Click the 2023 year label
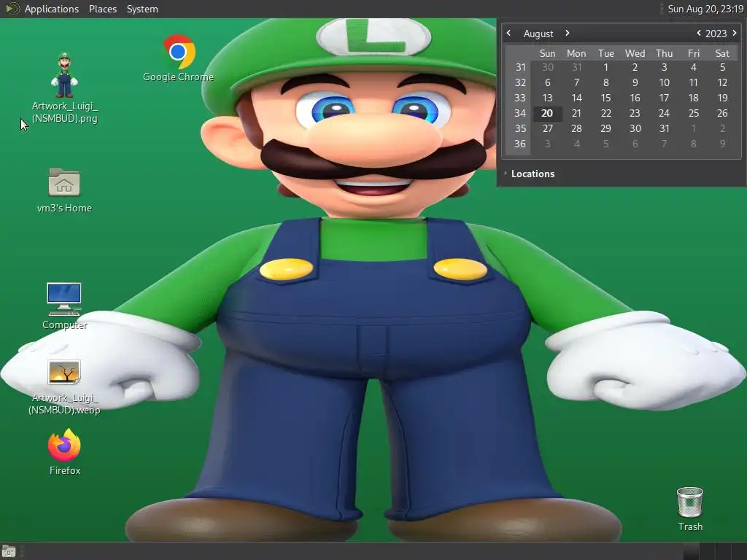Viewport: 747px width, 560px height. pyautogui.click(x=716, y=34)
